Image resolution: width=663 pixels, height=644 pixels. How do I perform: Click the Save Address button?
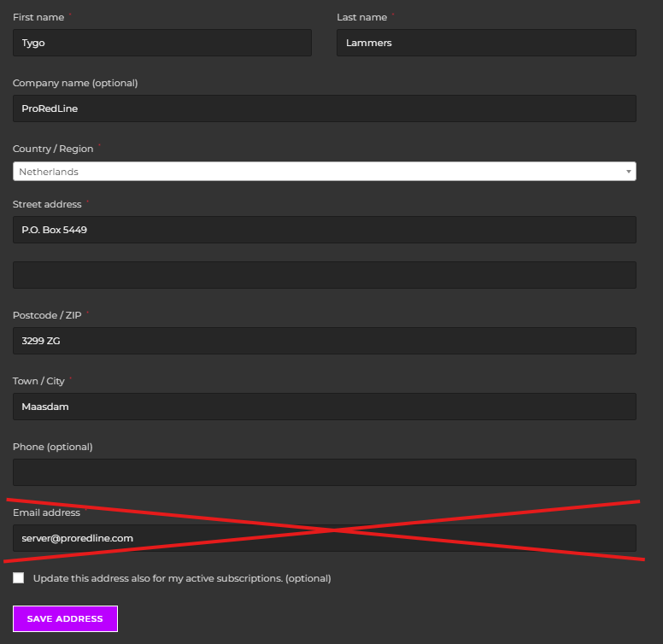tap(65, 618)
